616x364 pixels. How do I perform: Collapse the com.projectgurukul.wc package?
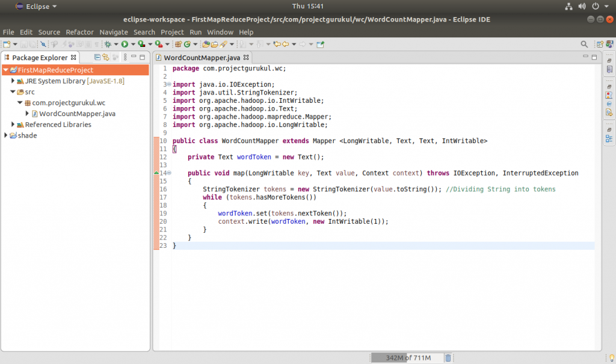pyautogui.click(x=20, y=103)
